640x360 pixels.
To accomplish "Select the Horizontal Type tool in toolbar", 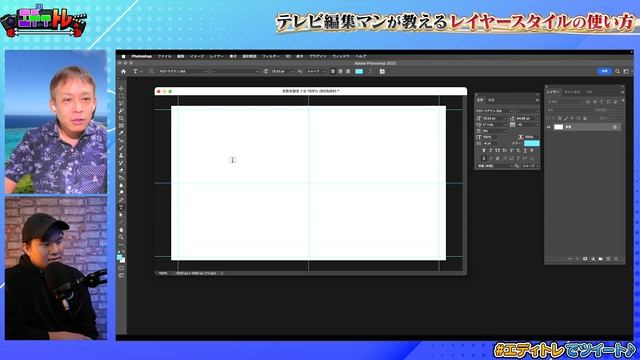I will pos(121,207).
